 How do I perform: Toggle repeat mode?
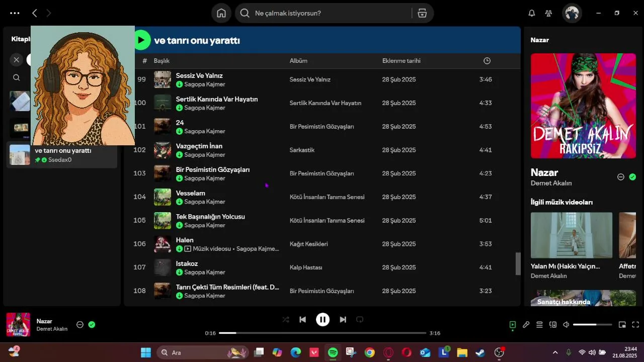360,319
